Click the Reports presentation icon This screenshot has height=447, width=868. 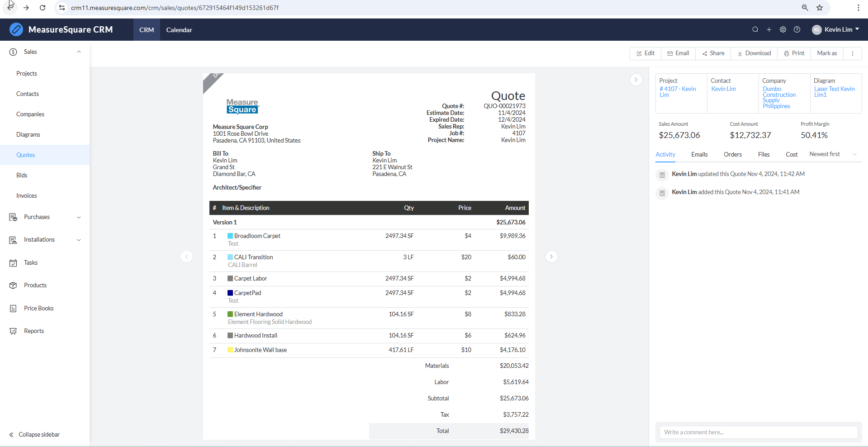(x=13, y=331)
